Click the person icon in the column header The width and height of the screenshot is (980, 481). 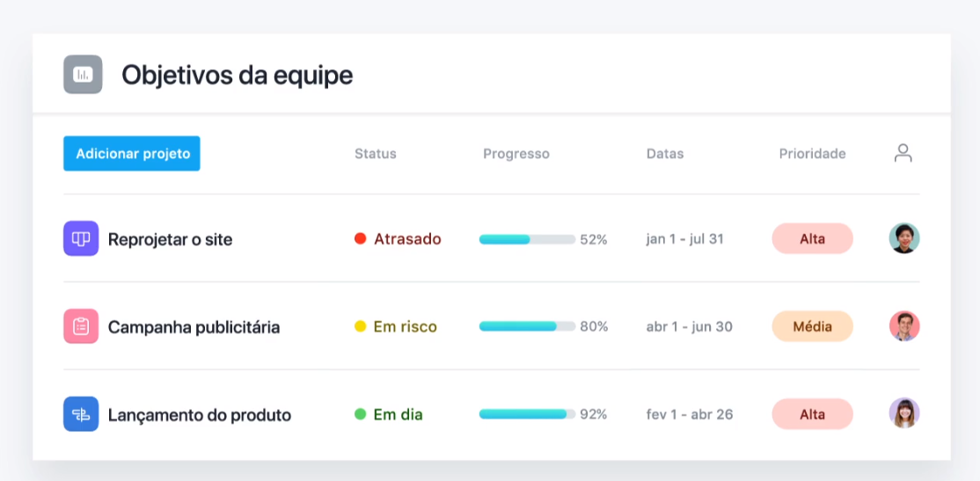903,153
